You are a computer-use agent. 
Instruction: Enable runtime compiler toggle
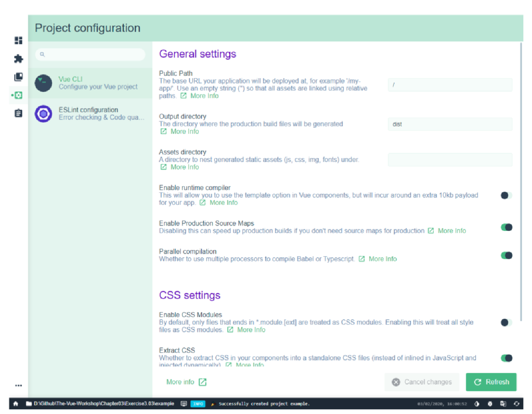506,195
